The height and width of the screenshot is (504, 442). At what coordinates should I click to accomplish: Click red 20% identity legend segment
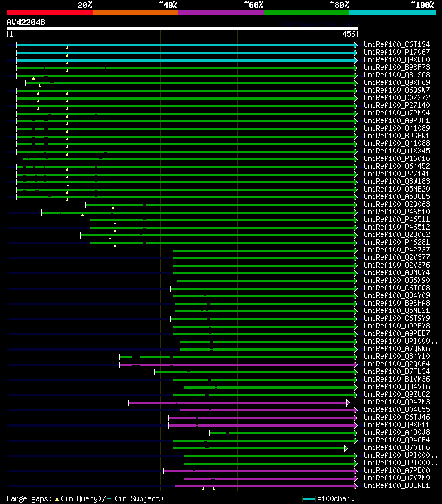pos(50,12)
